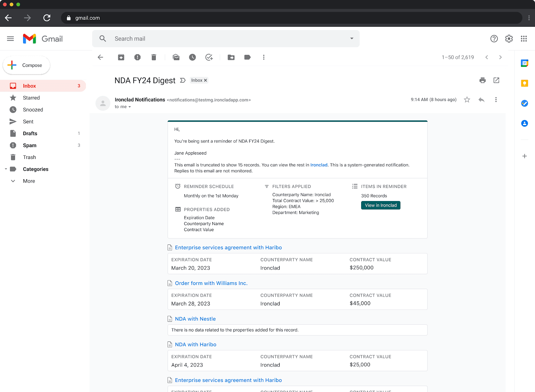
Task: Open Google Keep side panel
Action: point(525,83)
